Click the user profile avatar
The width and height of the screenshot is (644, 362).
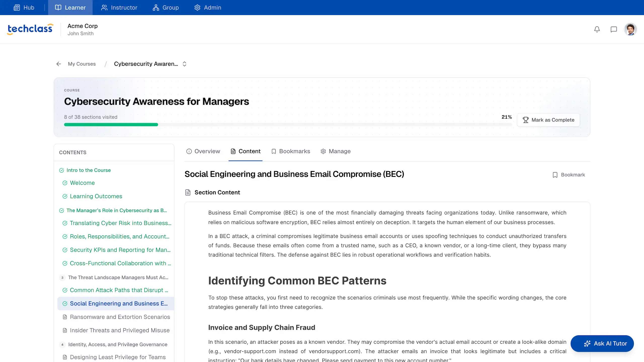(630, 29)
